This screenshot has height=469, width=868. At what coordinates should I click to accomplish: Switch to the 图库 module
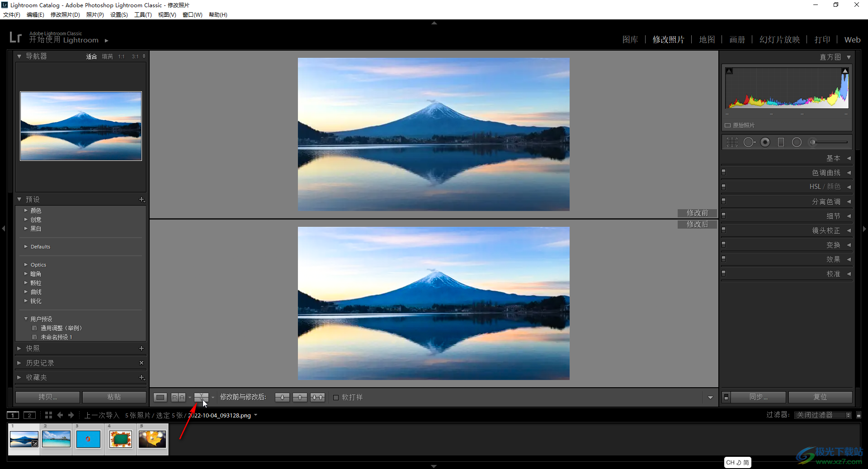pos(630,40)
